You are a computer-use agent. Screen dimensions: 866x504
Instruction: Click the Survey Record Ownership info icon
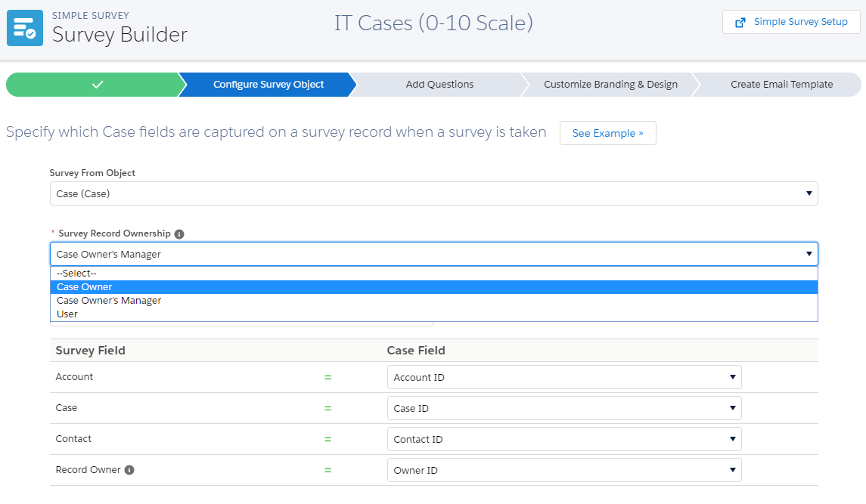point(179,234)
